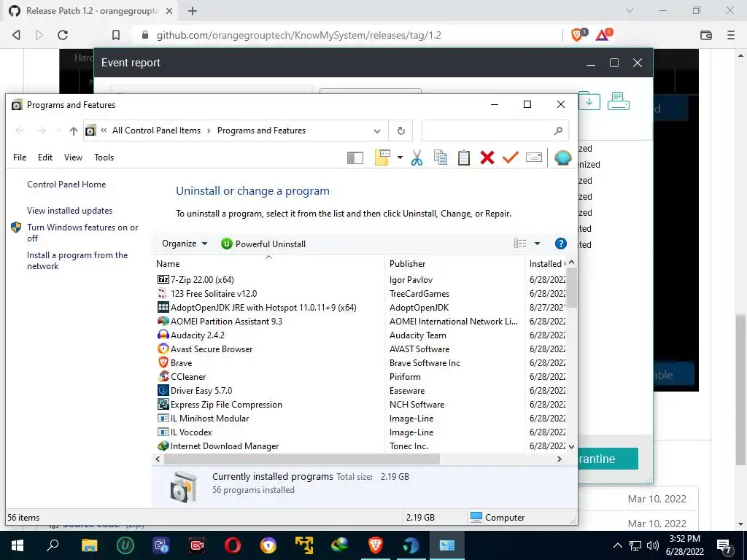Click the Up one level arrow
Image resolution: width=747 pixels, height=560 pixels.
[74, 131]
